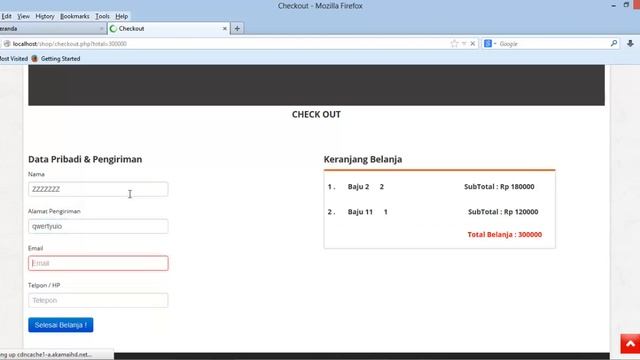Image resolution: width=640 pixels, height=360 pixels.
Task: Click the bookmark star icon in address bar
Action: point(454,44)
